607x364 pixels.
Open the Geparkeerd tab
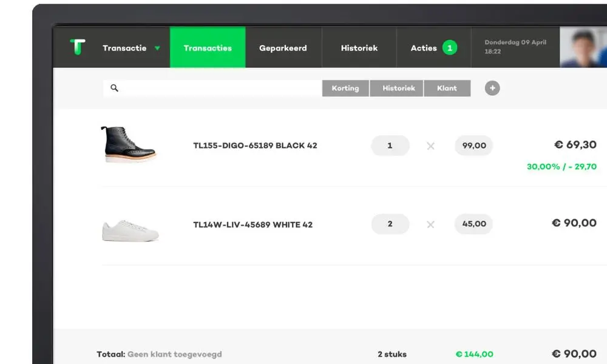pos(283,48)
